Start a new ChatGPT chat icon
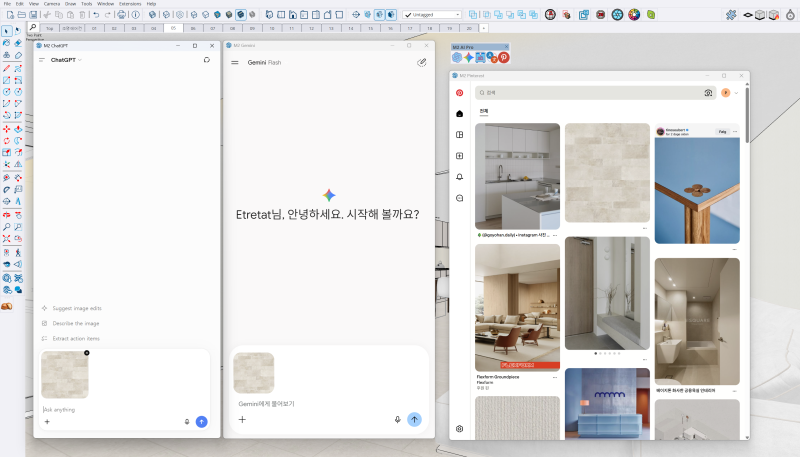The image size is (800, 457). (x=207, y=60)
